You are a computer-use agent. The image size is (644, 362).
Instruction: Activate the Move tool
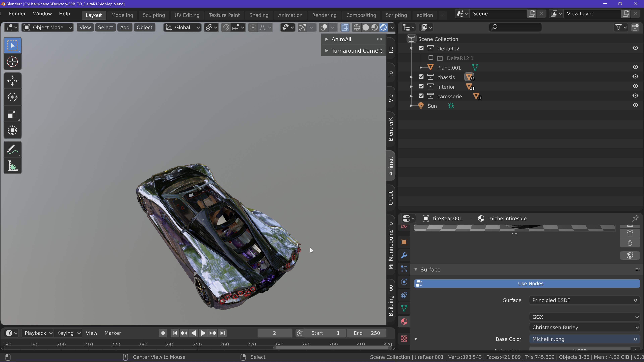[12, 81]
